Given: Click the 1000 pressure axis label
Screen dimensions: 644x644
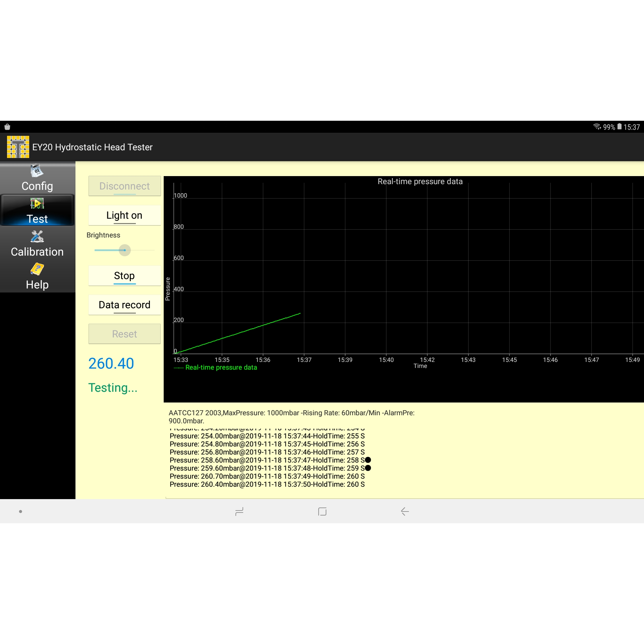Looking at the screenshot, I should (x=180, y=196).
